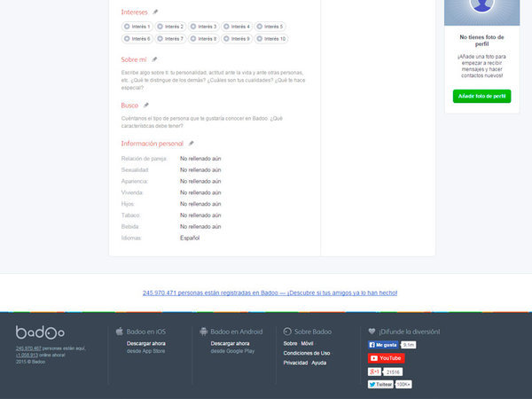Click the Información personal heading

152,144
